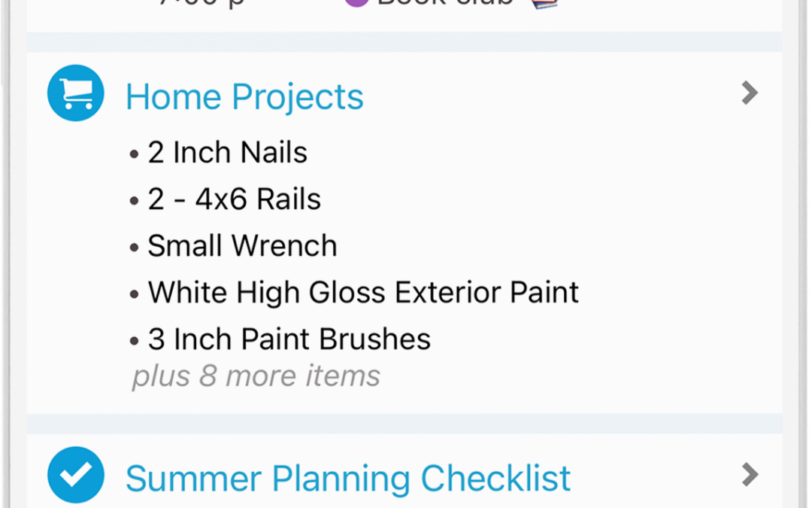Viewport: 812px width, 508px height.
Task: Click the shopping cart icon for Home Projects
Action: [x=75, y=93]
